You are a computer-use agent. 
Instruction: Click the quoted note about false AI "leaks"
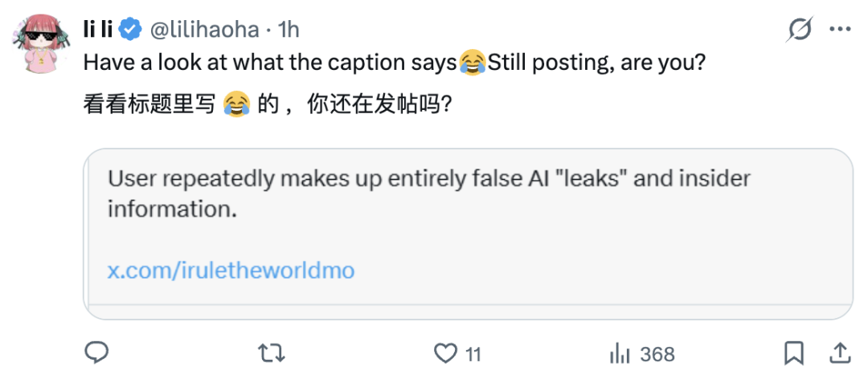tap(428, 194)
